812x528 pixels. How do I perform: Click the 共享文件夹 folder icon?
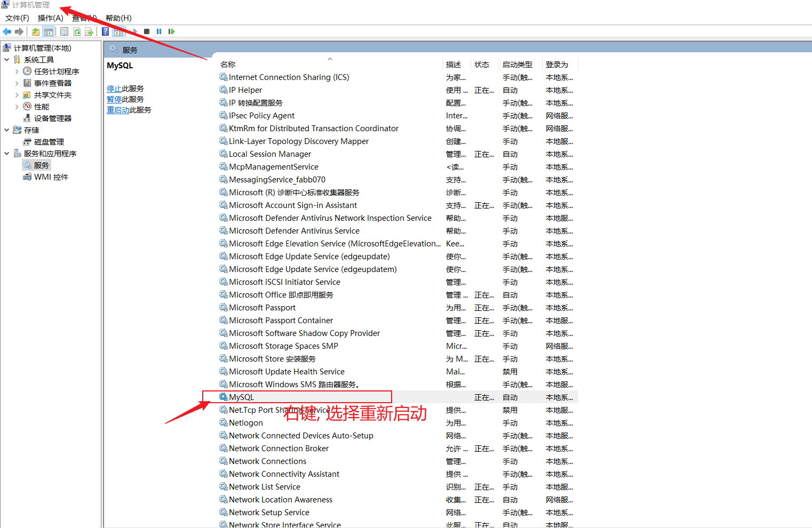[27, 94]
